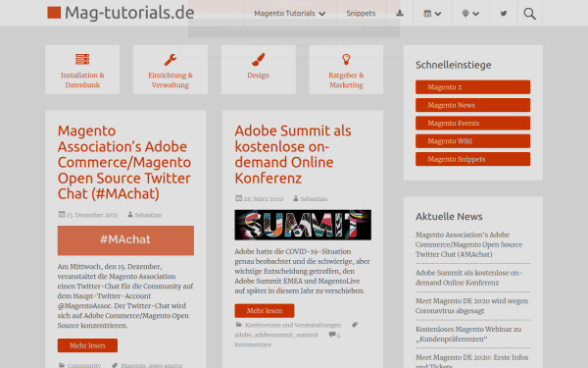The width and height of the screenshot is (588, 368).
Task: Open the Mag-tutorials.de home title
Action: (x=129, y=13)
